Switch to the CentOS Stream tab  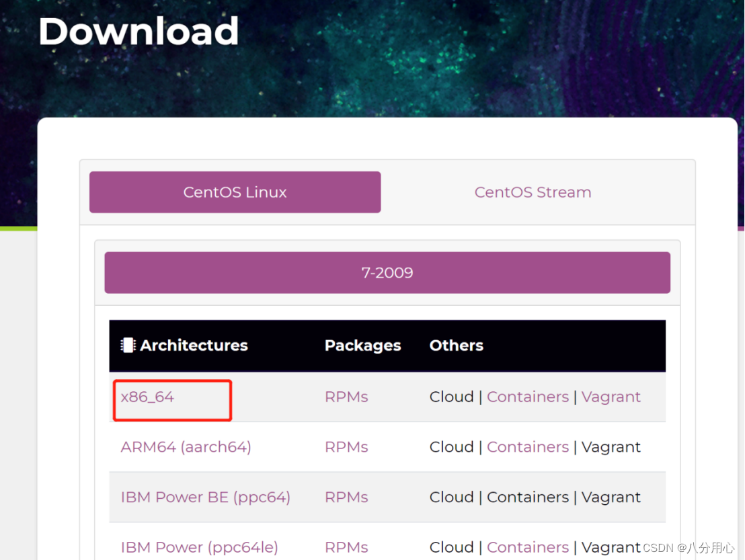click(533, 192)
